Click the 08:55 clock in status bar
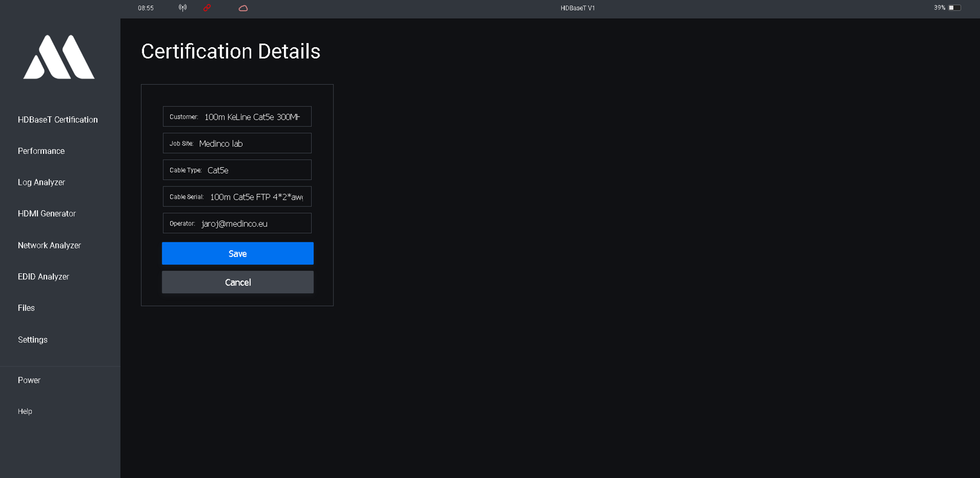 click(x=146, y=8)
